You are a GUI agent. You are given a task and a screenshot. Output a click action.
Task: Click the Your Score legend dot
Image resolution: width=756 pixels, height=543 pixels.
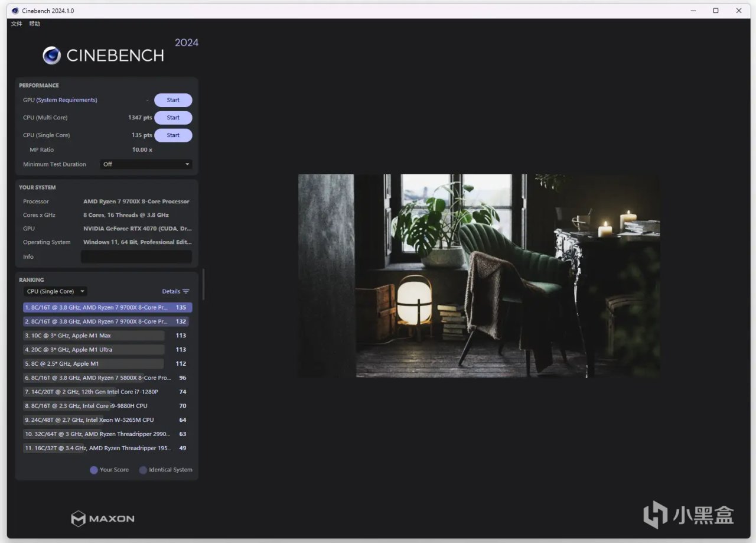[93, 470]
